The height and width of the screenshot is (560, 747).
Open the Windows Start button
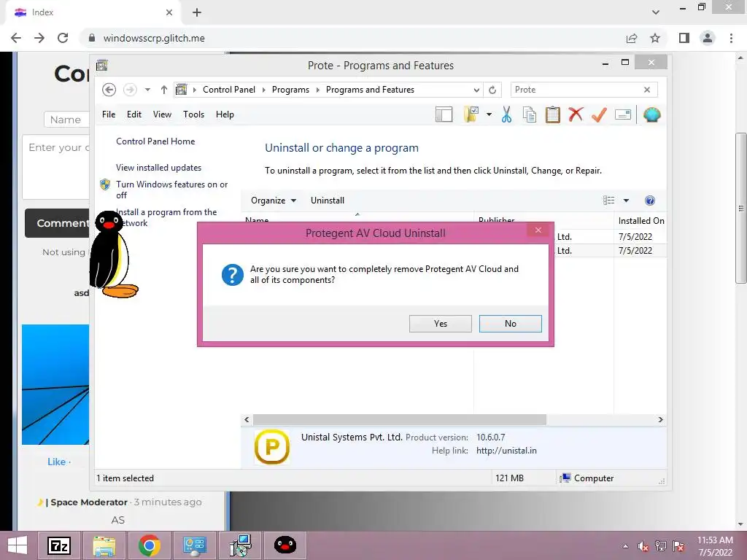tap(18, 545)
